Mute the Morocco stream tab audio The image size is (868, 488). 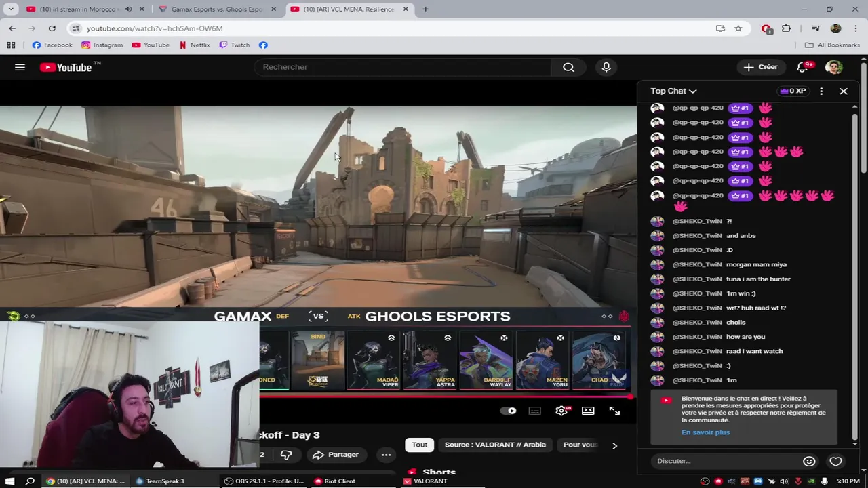point(128,9)
